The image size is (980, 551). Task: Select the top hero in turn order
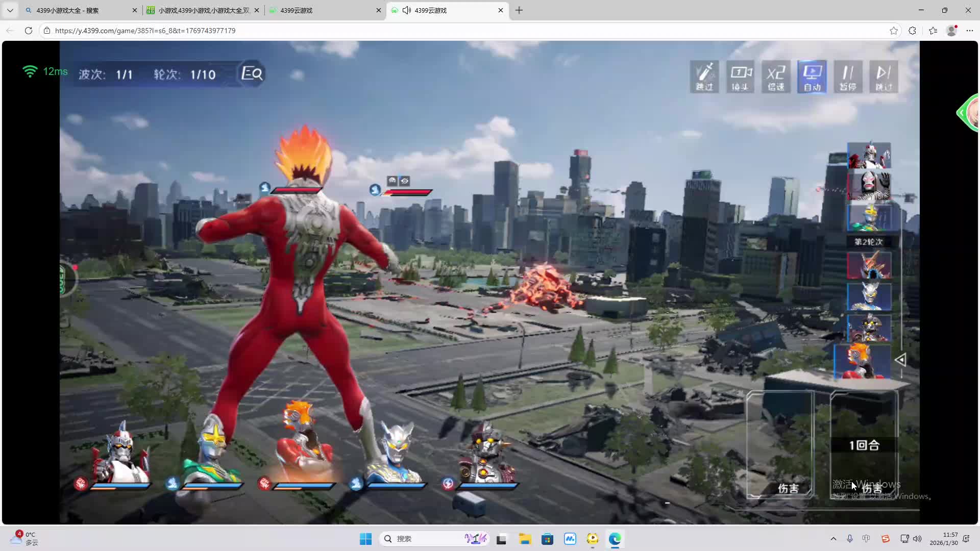tap(869, 156)
